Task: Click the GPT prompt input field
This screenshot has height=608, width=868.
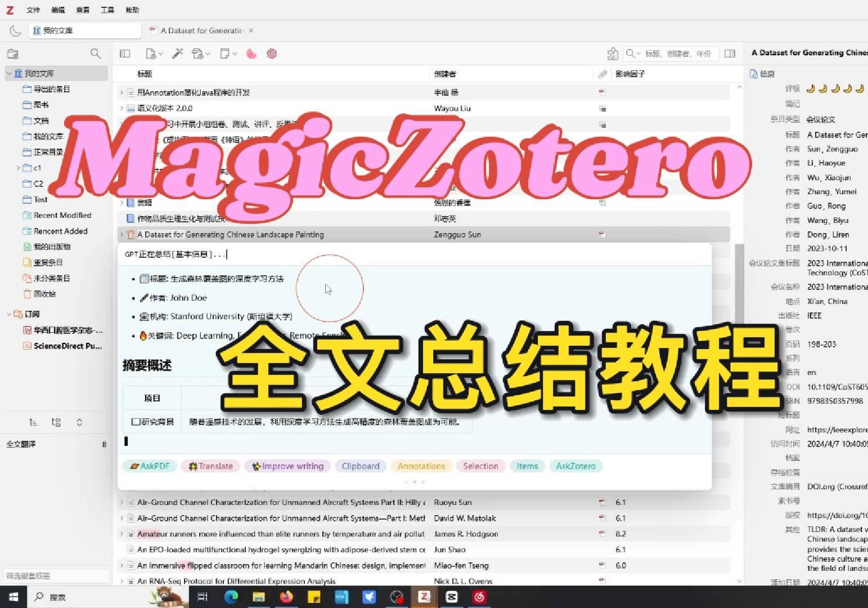Action: 415,254
